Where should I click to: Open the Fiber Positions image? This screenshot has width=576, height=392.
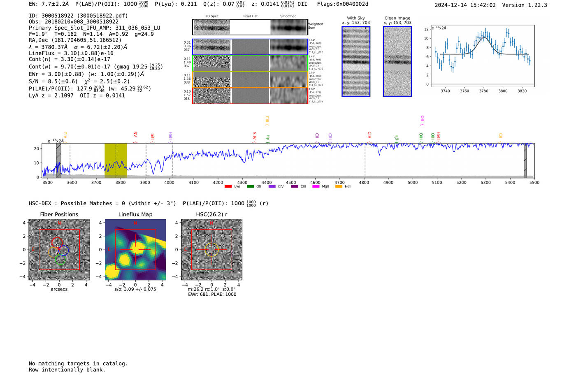coord(59,250)
